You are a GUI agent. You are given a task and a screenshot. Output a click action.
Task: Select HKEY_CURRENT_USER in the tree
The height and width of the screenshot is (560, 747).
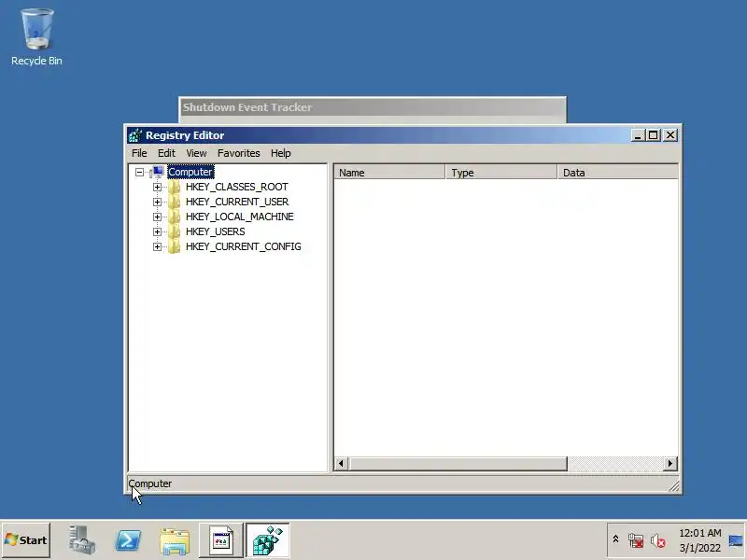(237, 202)
